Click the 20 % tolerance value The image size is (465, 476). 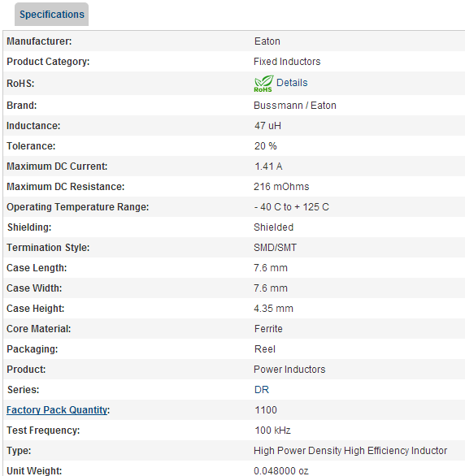pos(266,146)
